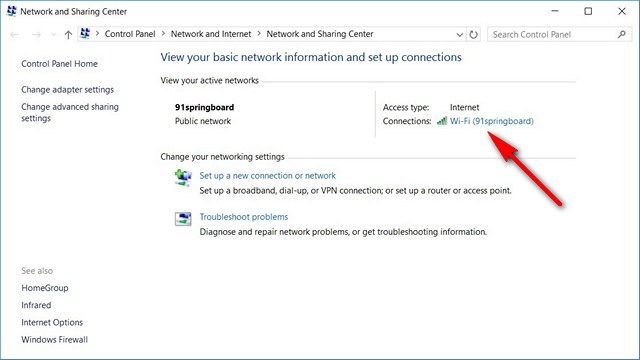The width and height of the screenshot is (640, 360).
Task: Click the new connection setup icon
Action: [x=183, y=178]
